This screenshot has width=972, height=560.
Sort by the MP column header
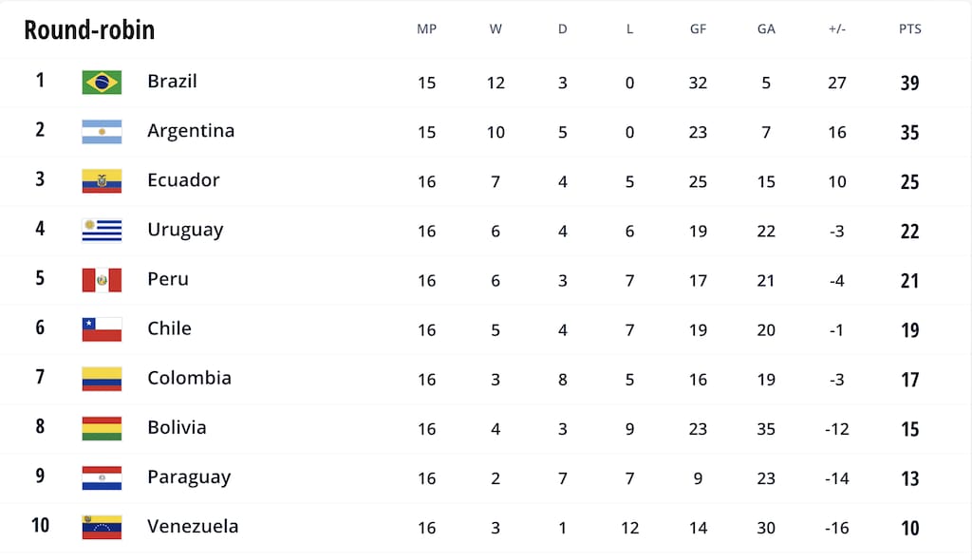point(426,29)
